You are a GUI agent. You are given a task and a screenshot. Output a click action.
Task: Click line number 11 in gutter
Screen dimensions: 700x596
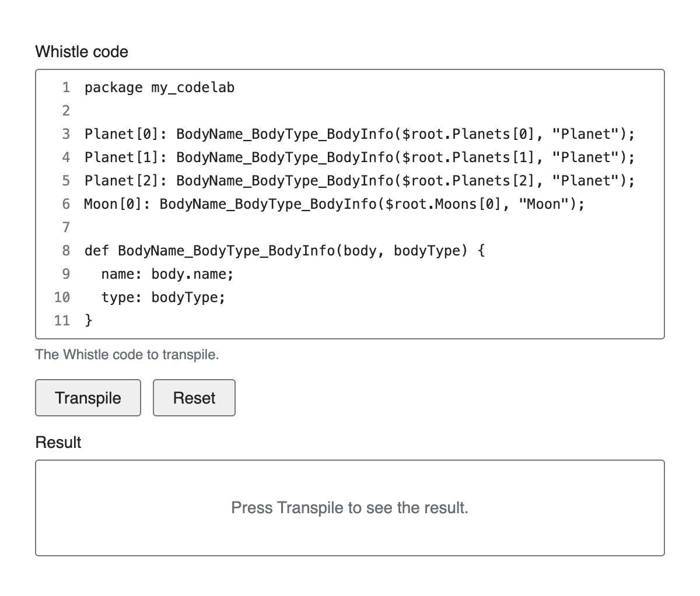point(62,321)
